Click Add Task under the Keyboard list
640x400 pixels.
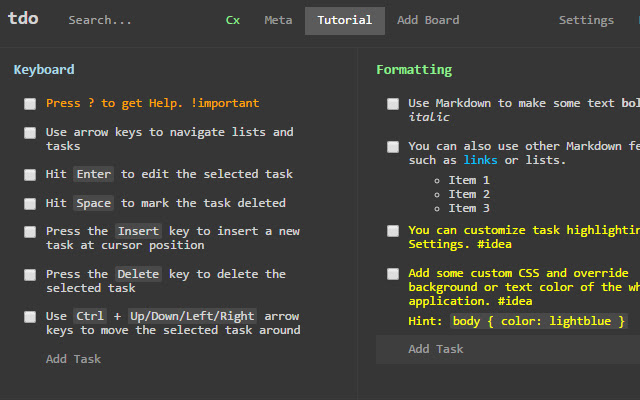[73, 359]
